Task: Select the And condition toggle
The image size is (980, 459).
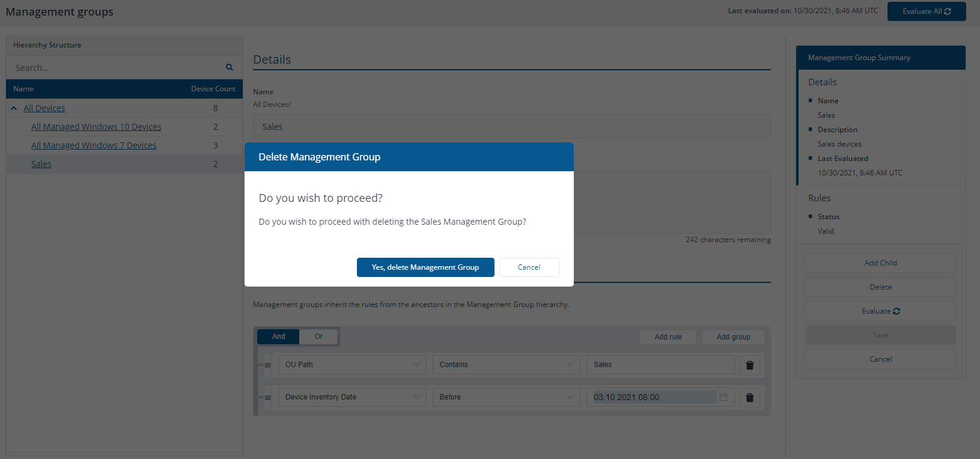Action: click(x=278, y=336)
